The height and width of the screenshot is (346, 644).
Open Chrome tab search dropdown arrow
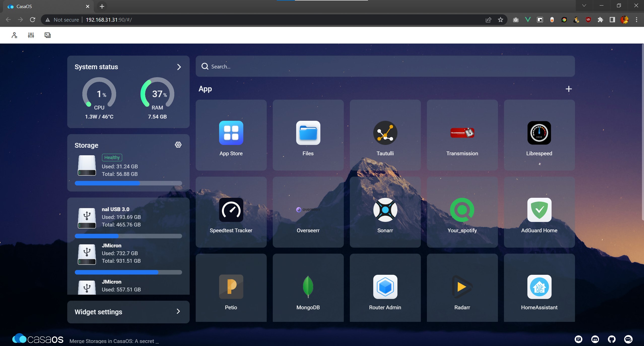584,6
